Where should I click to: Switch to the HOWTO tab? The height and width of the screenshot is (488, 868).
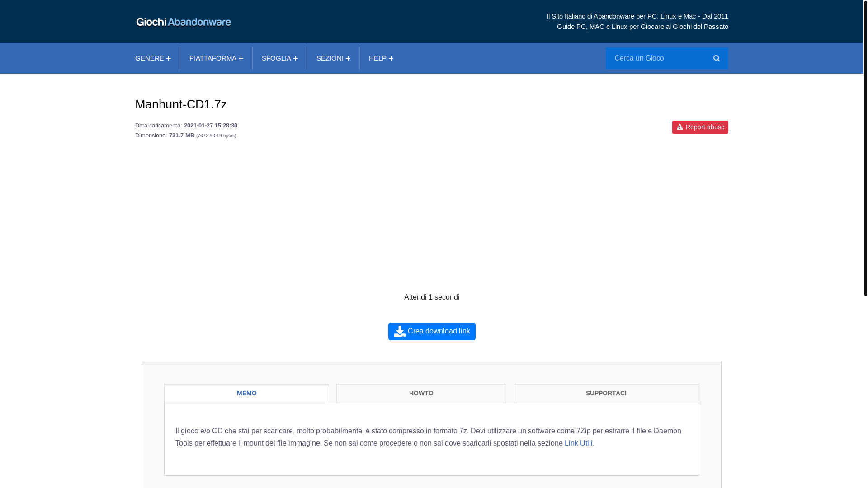[x=421, y=393]
